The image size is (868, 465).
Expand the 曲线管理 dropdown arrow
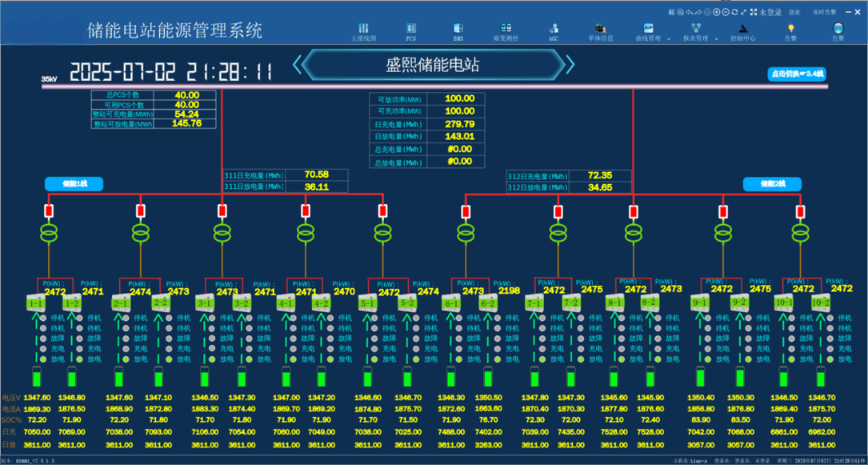(x=667, y=38)
